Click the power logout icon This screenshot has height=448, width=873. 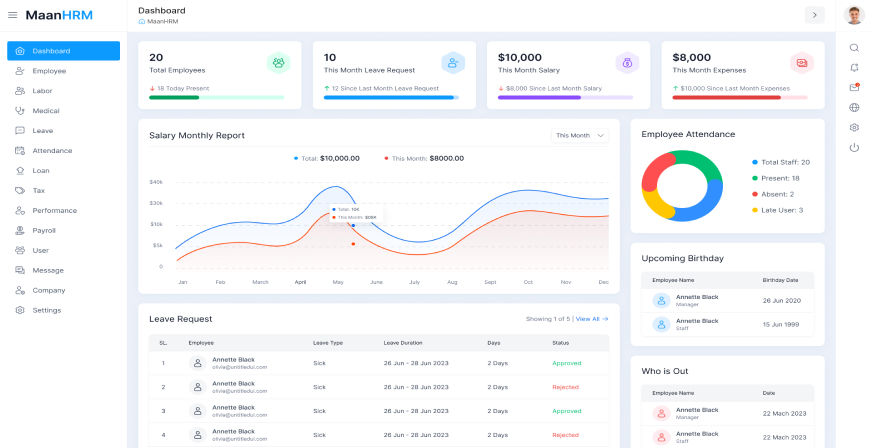click(x=854, y=148)
